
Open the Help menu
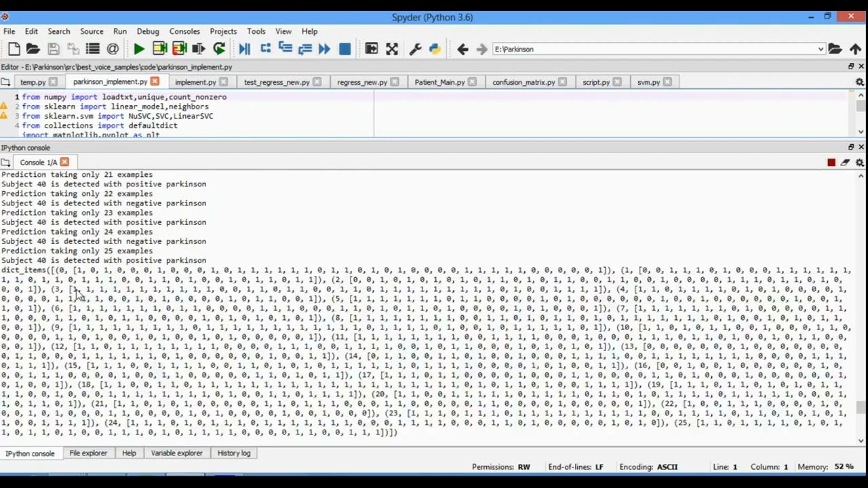(309, 31)
